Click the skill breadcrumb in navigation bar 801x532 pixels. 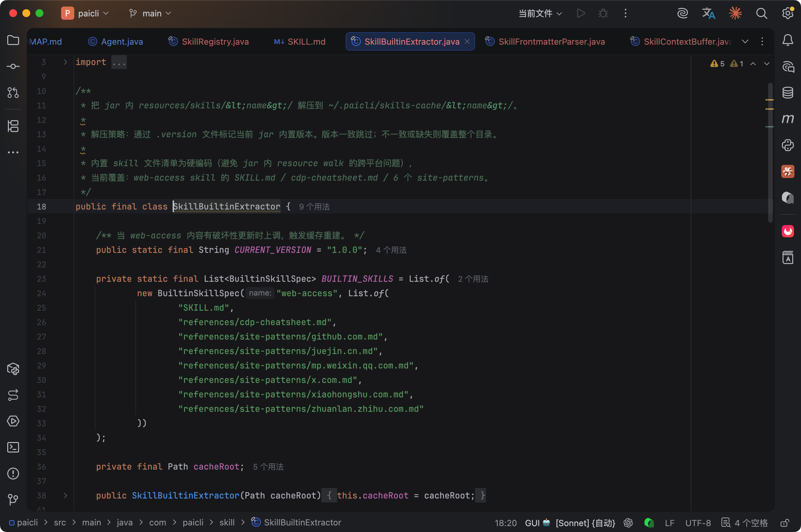227,522
